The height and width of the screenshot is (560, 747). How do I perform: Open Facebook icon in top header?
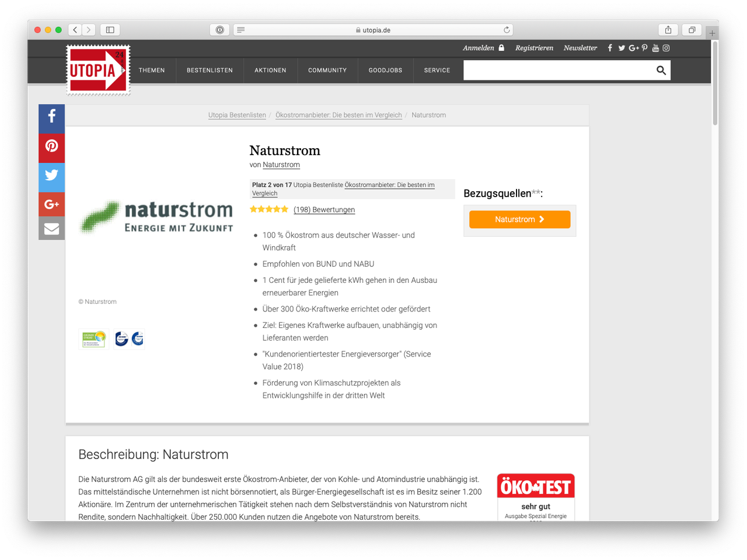click(610, 48)
